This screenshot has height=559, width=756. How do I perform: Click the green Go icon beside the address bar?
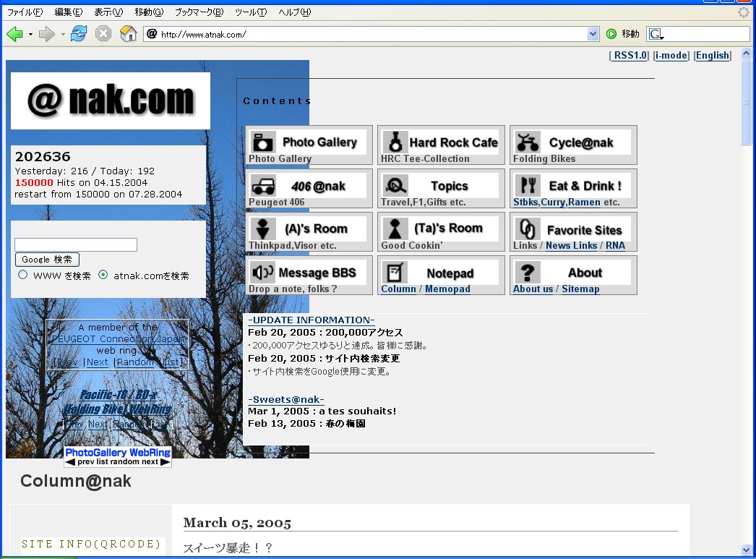pos(611,34)
